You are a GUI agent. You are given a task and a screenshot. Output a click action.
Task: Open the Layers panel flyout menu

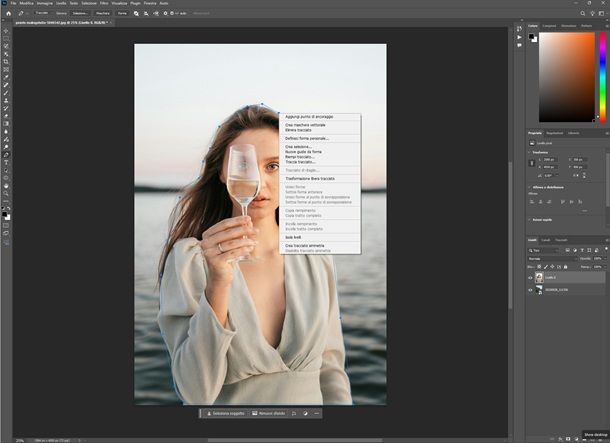click(x=606, y=240)
